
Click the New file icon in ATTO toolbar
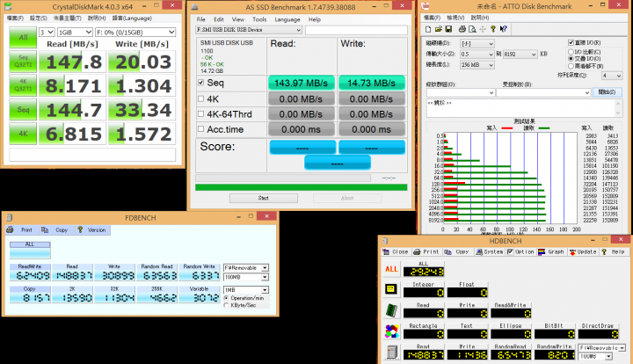coord(428,29)
